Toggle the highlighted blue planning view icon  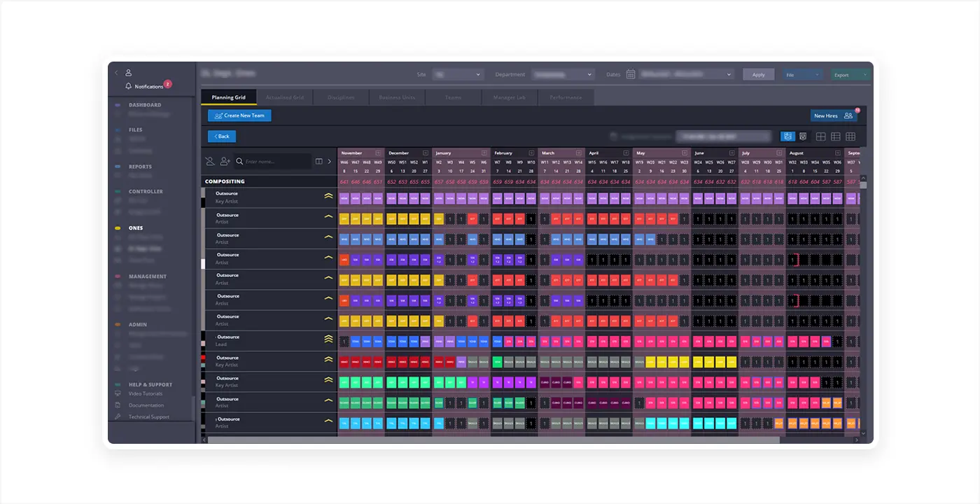point(787,136)
